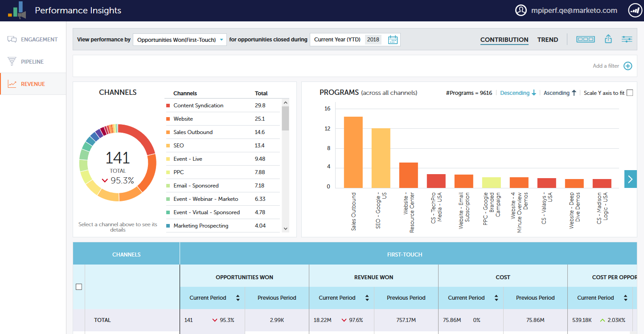Viewport: 644px width, 334px height.
Task: Open the PIPELINE section in sidebar
Action: 32,61
